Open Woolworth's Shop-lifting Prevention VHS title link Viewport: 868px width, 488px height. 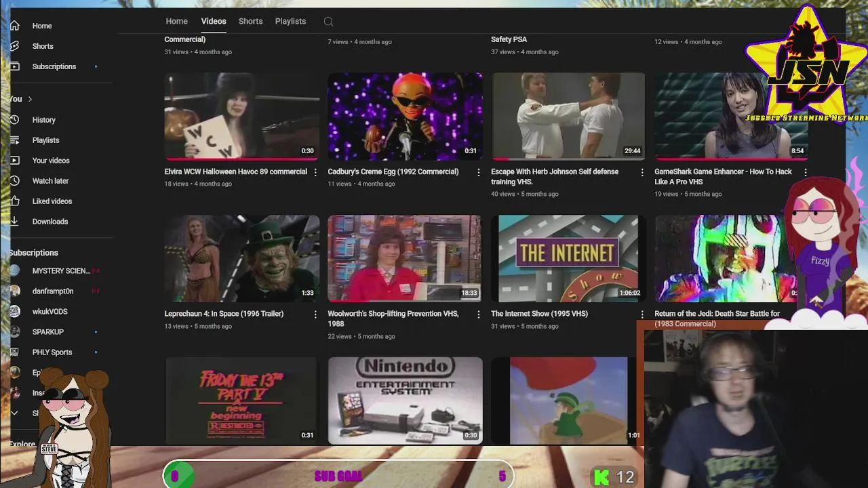tap(393, 319)
